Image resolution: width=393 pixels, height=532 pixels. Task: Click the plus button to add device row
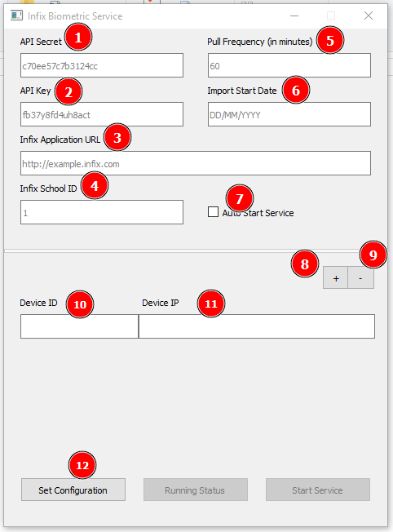click(x=335, y=278)
